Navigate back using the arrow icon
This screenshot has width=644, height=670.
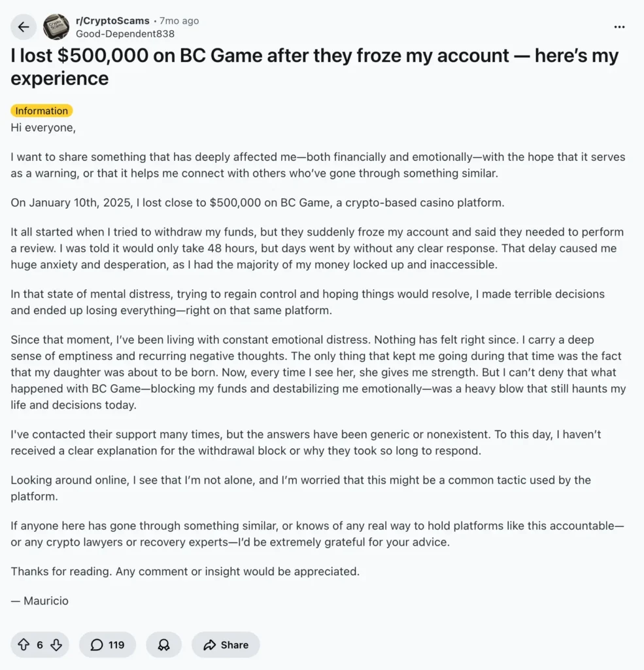coord(24,27)
